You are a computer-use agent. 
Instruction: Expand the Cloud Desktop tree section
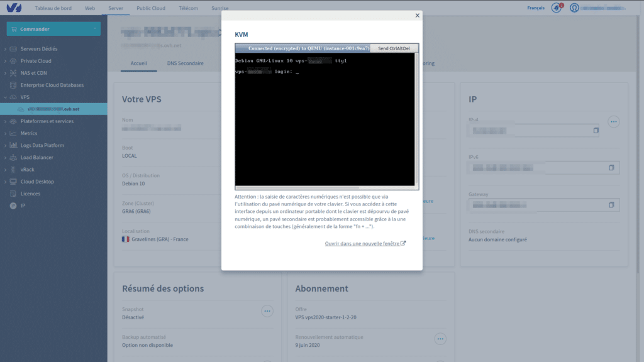click(x=5, y=182)
